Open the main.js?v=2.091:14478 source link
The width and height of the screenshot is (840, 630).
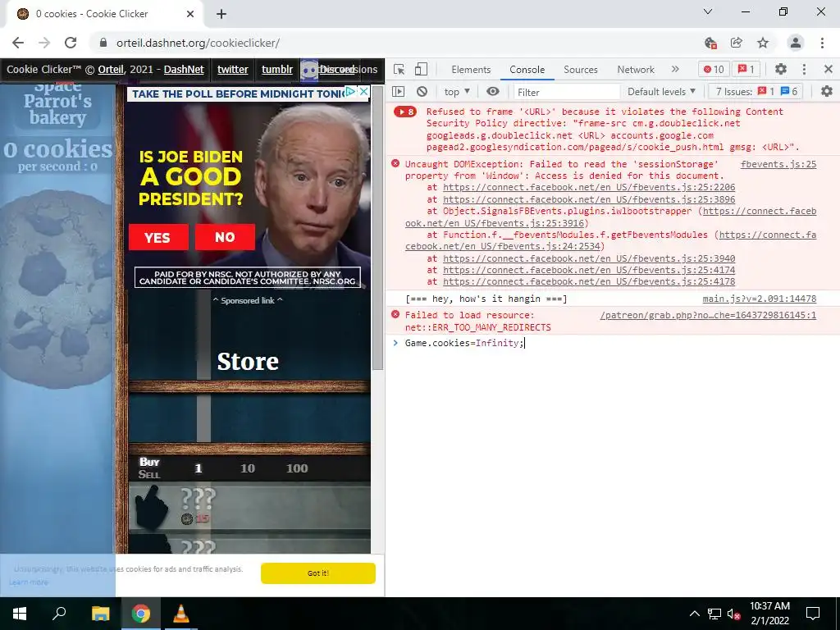(759, 299)
